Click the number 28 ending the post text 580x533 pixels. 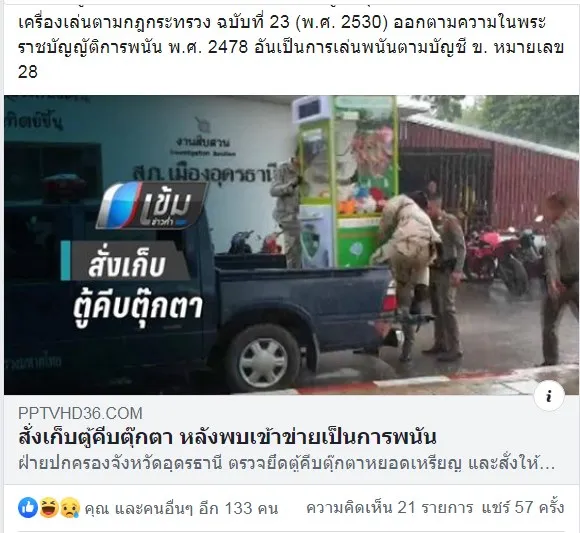pyautogui.click(x=28, y=71)
